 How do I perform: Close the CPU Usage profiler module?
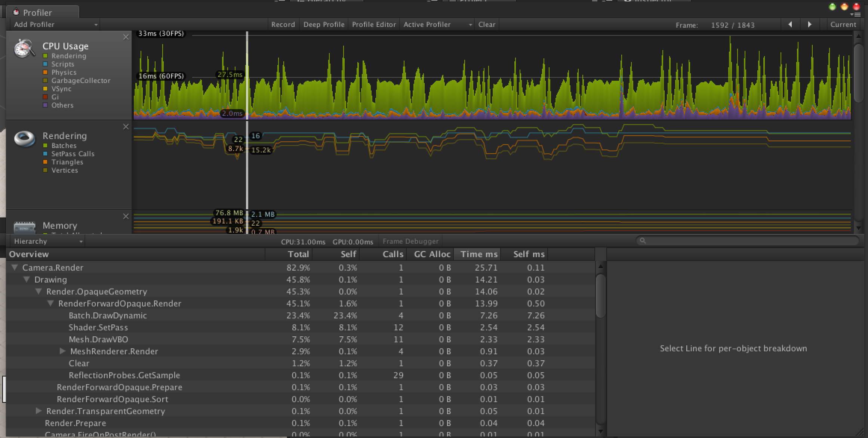pyautogui.click(x=126, y=37)
